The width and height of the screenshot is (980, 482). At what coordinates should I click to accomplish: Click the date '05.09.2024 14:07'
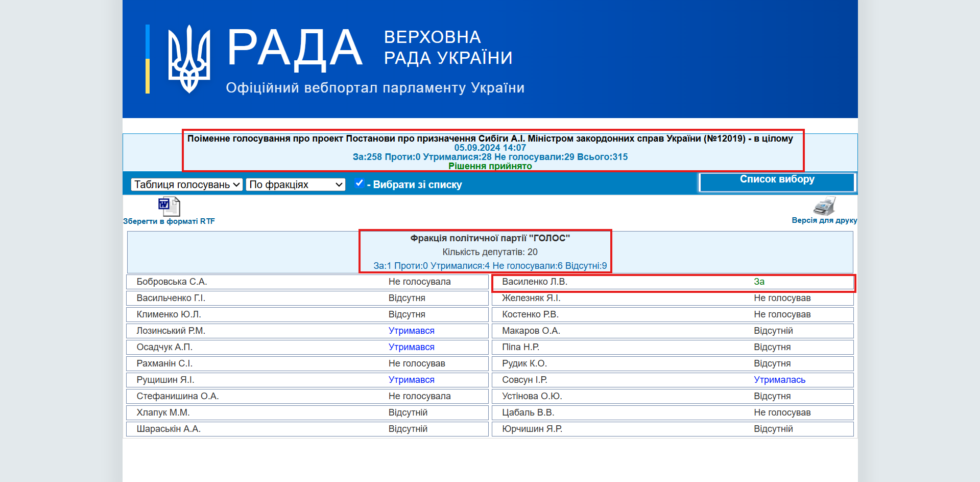click(x=490, y=148)
